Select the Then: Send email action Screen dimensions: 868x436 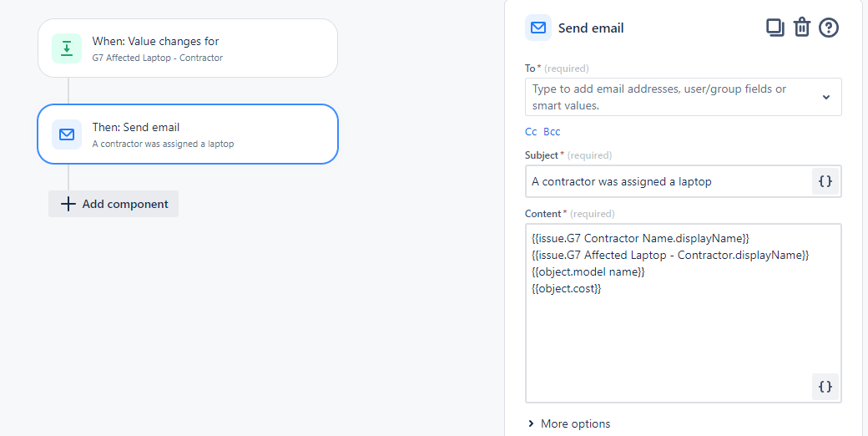(x=188, y=134)
